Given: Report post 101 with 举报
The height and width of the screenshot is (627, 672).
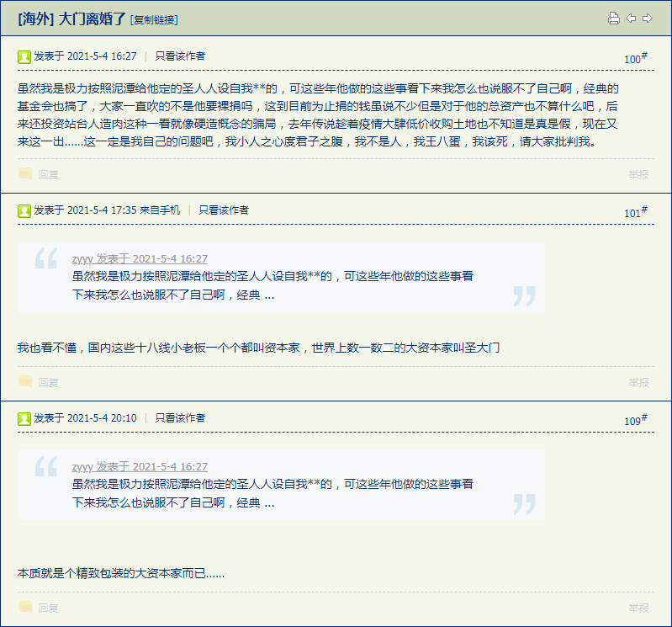Looking at the screenshot, I should (x=638, y=383).
